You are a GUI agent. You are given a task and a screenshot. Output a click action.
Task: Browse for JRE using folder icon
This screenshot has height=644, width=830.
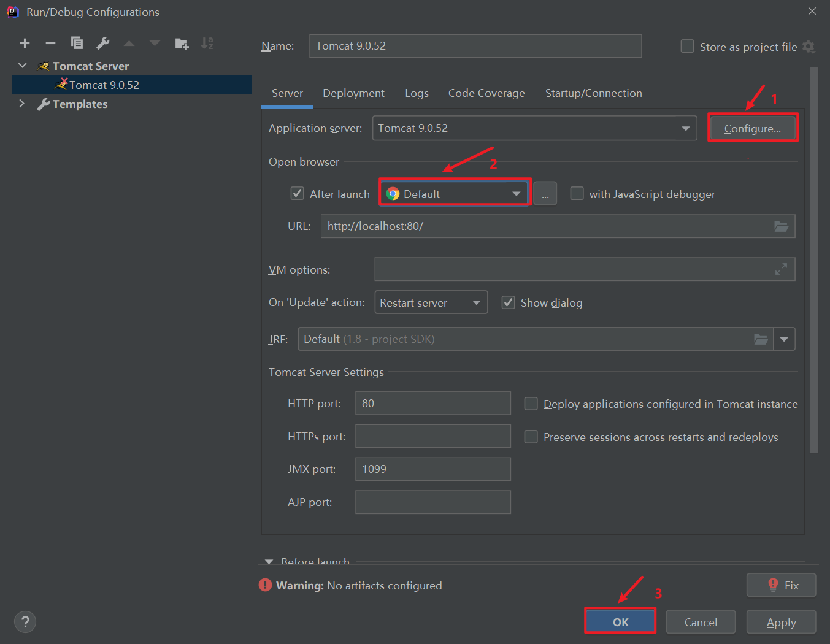pos(761,339)
